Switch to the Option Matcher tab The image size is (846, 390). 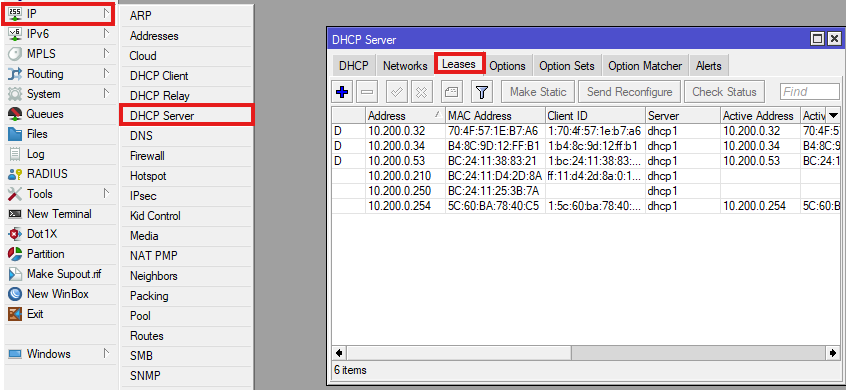(x=645, y=66)
